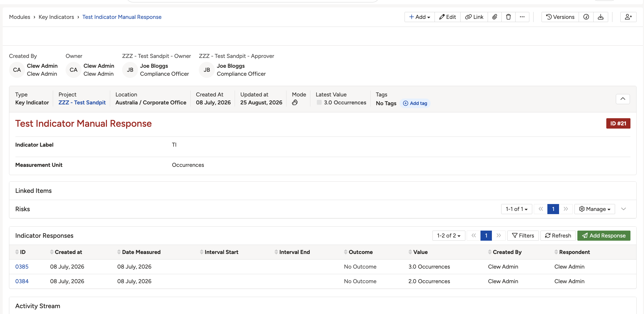This screenshot has height=314, width=644.
Task: Select page 1 in Risks pagination
Action: [x=553, y=209]
